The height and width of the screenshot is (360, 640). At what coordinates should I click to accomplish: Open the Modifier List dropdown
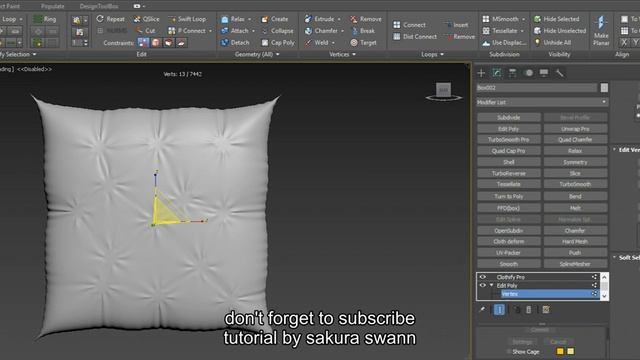coord(542,102)
